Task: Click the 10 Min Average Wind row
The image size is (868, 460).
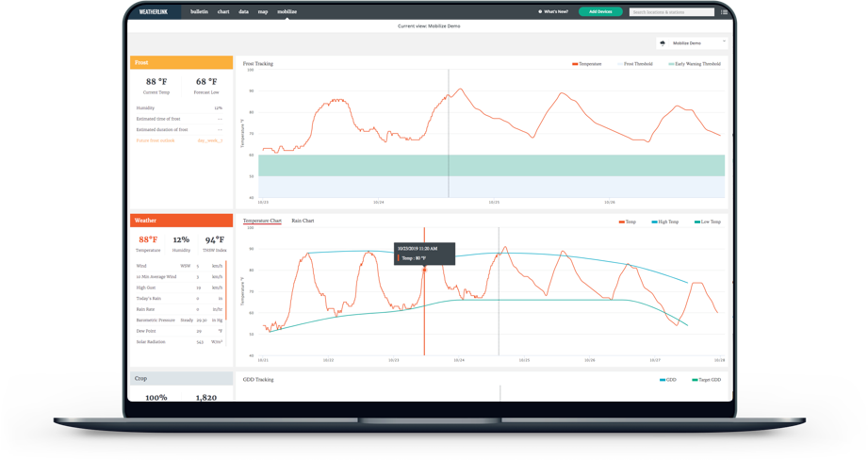Action: 179,277
